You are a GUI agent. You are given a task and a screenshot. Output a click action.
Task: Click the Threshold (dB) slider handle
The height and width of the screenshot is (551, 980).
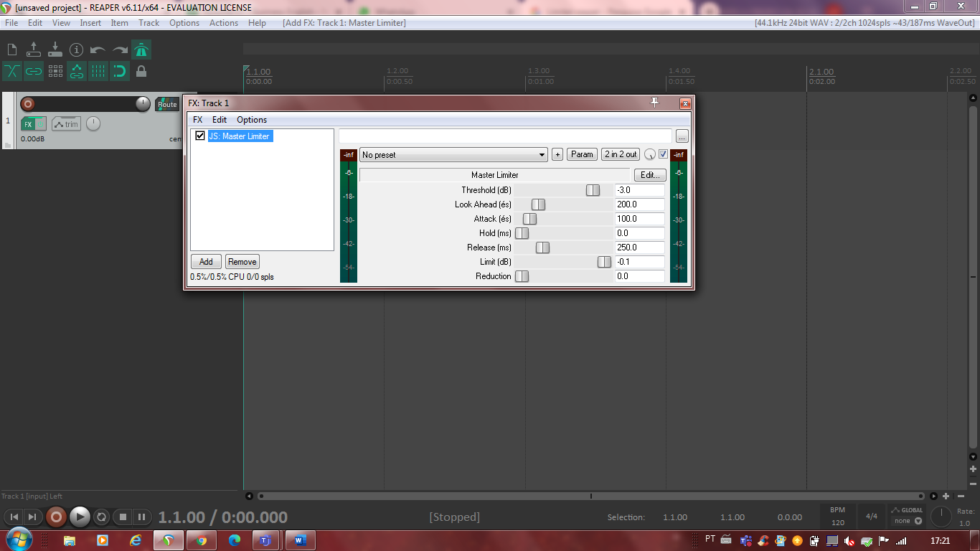point(593,190)
